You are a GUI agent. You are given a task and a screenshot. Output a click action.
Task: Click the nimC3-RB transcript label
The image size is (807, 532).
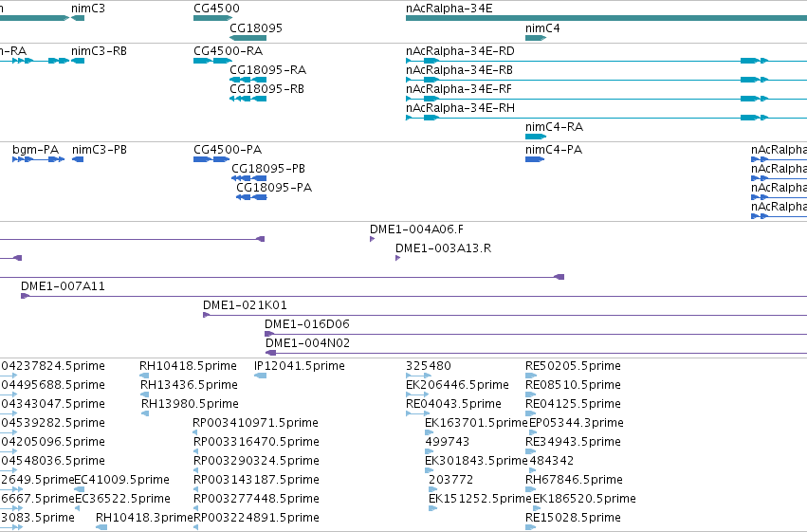point(99,51)
